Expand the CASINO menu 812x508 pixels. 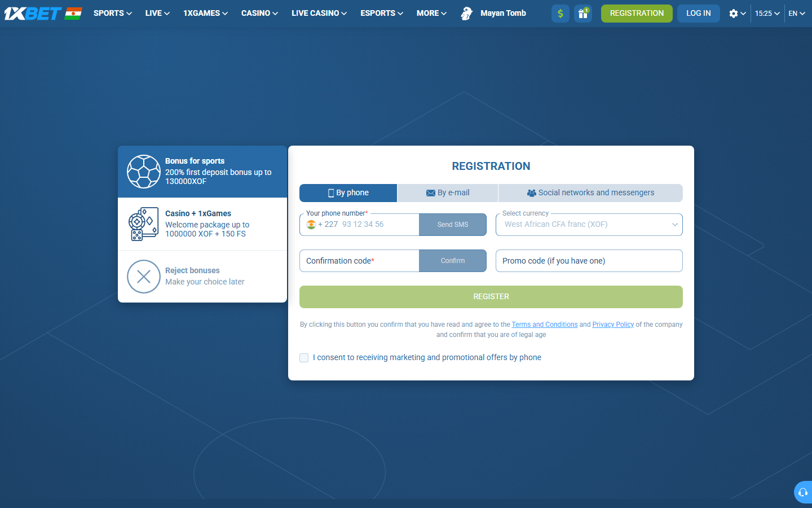[x=259, y=13]
